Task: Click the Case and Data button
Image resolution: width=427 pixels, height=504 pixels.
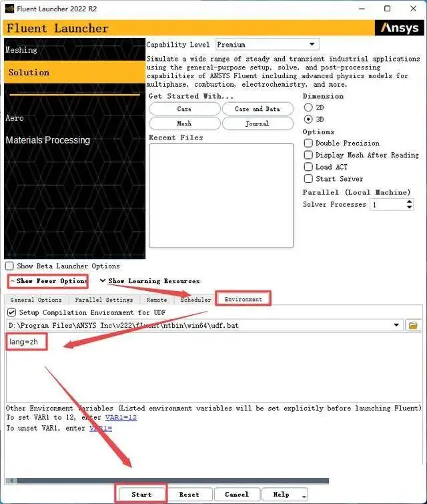Action: [258, 109]
